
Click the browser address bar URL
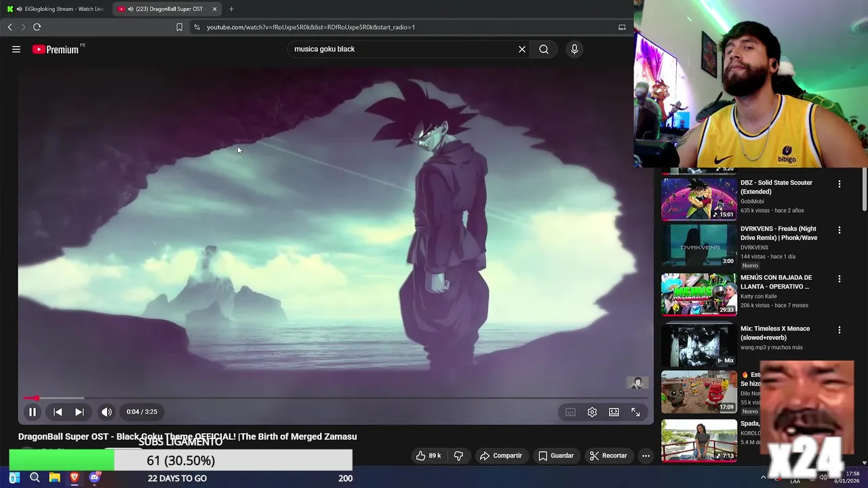311,27
